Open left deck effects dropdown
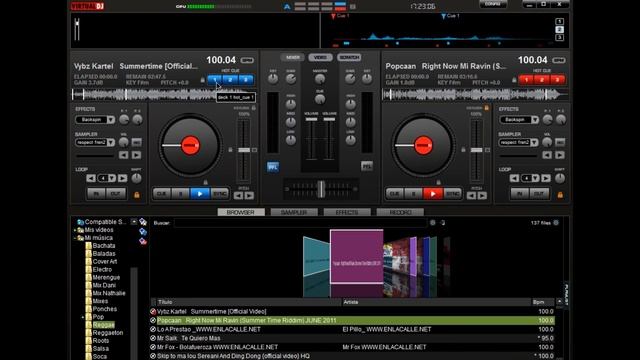The image size is (640, 360). [x=111, y=120]
